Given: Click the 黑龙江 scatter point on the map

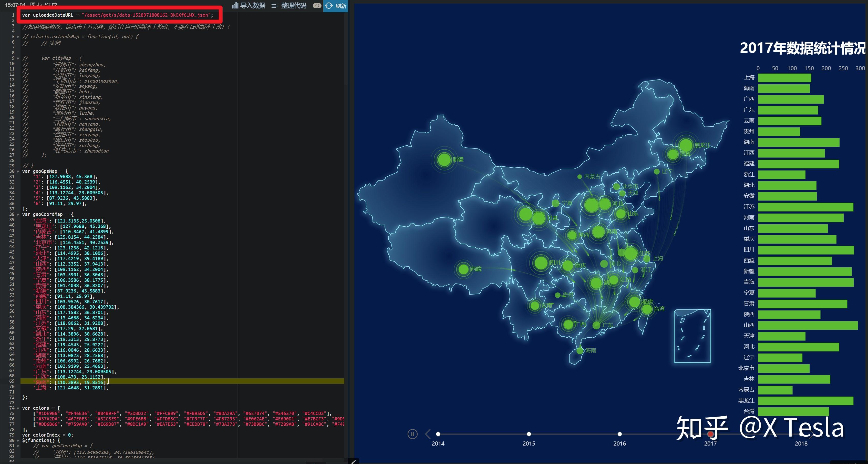Looking at the screenshot, I should (x=686, y=145).
